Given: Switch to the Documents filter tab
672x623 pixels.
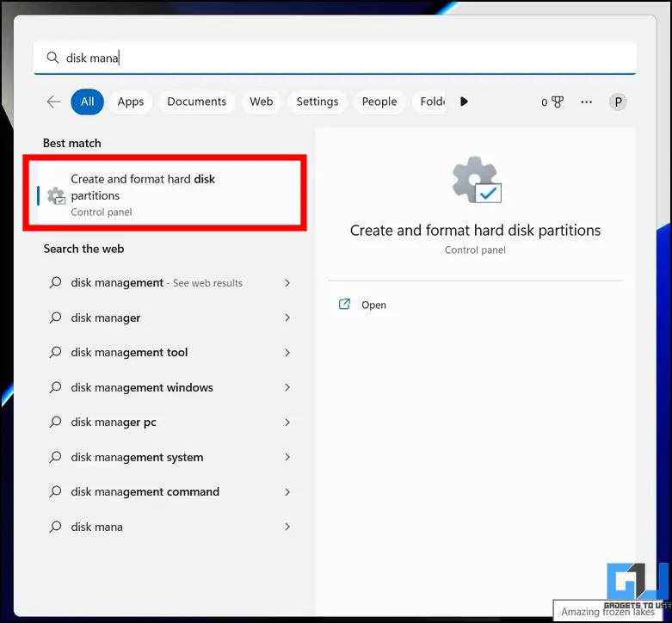Looking at the screenshot, I should [197, 102].
